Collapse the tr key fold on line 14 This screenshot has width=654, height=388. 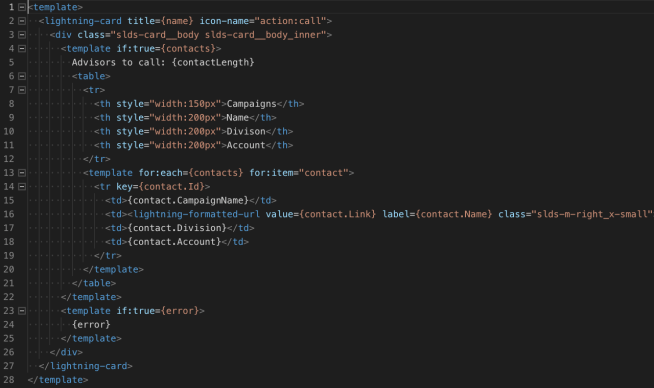pyautogui.click(x=22, y=186)
